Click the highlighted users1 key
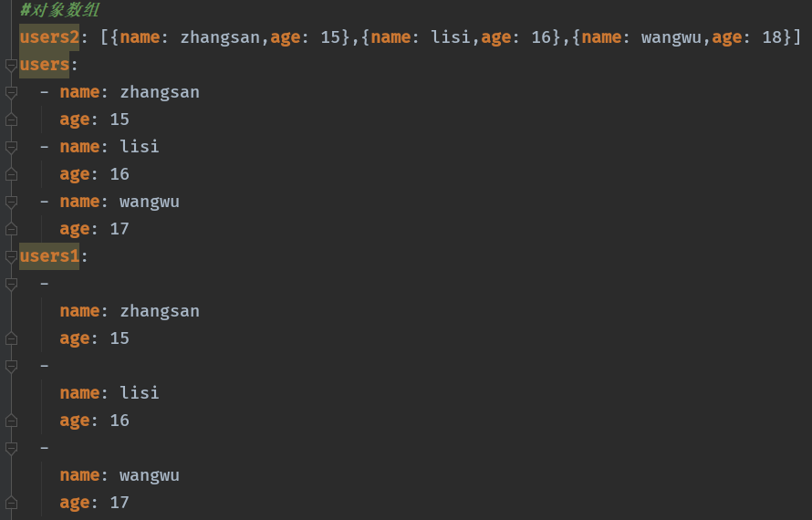The height and width of the screenshot is (520, 812). 49,256
